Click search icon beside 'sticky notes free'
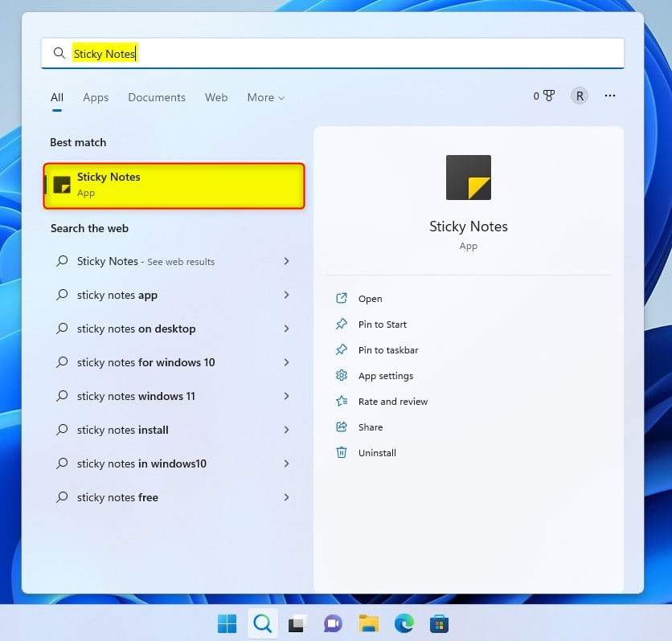 62,497
